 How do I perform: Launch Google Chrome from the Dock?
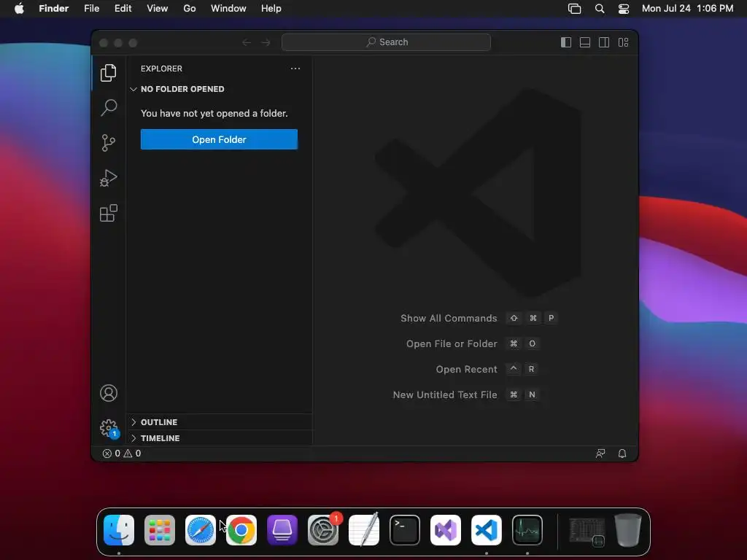(241, 530)
